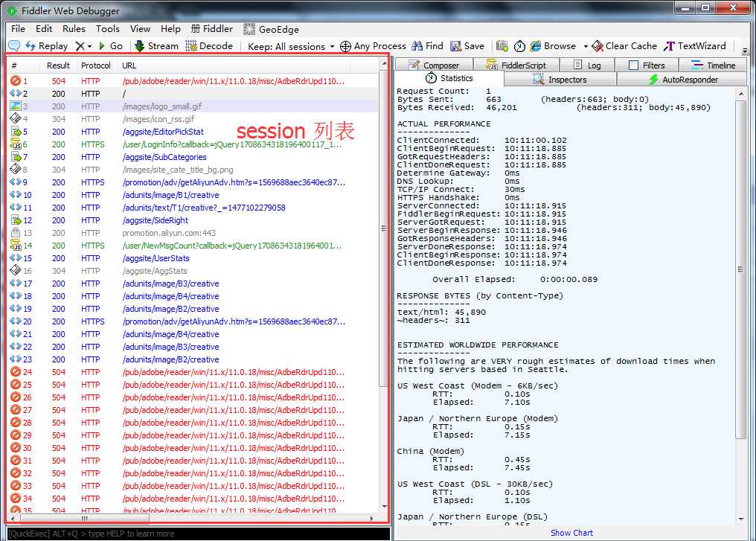Click session list horizontal scrollbar thumb

tap(84, 519)
